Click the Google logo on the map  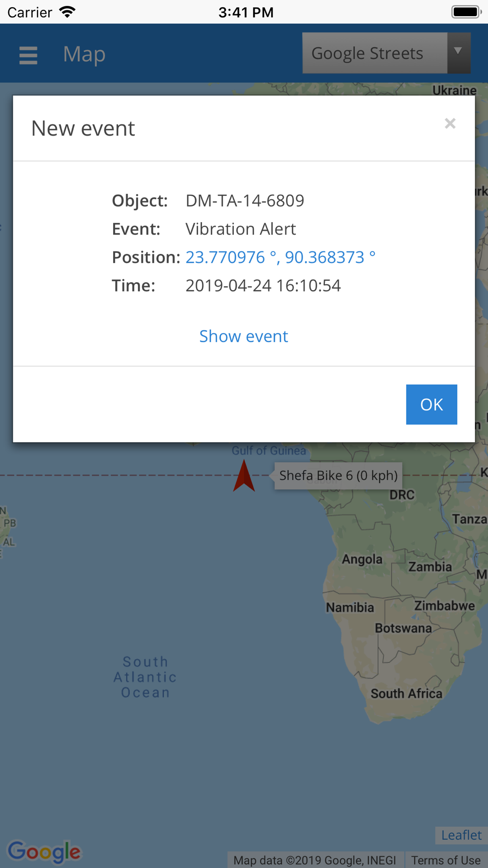44,851
